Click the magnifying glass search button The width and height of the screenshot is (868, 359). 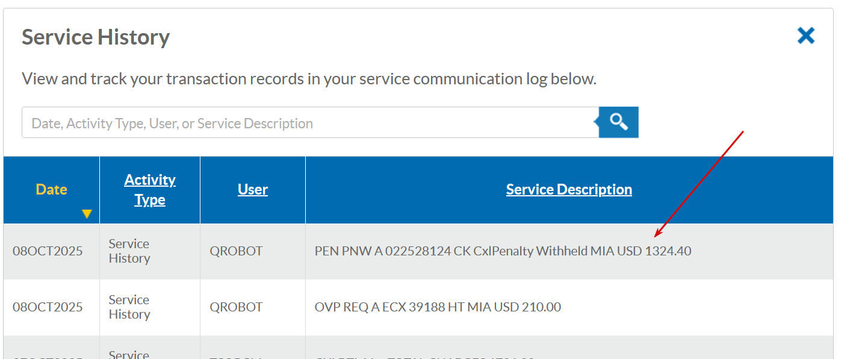[619, 122]
